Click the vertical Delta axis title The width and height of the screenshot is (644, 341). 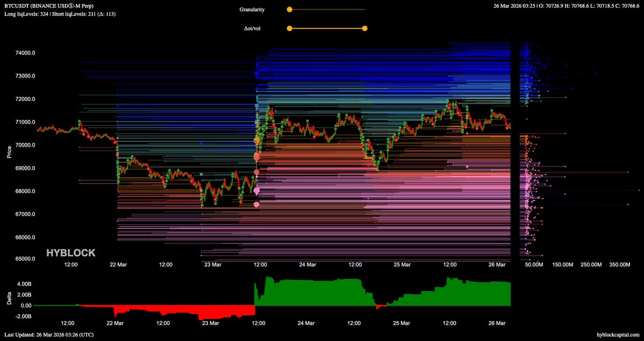tap(9, 299)
